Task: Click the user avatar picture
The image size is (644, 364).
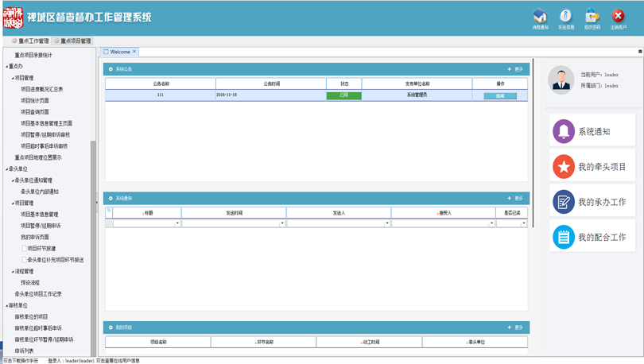Action: tap(561, 80)
